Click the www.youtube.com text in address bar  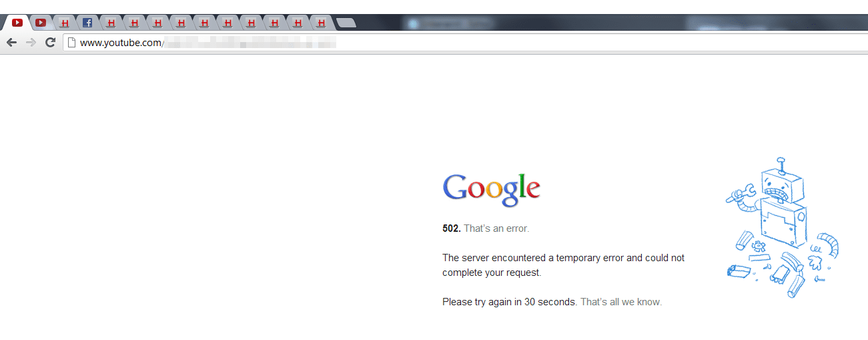tap(120, 43)
